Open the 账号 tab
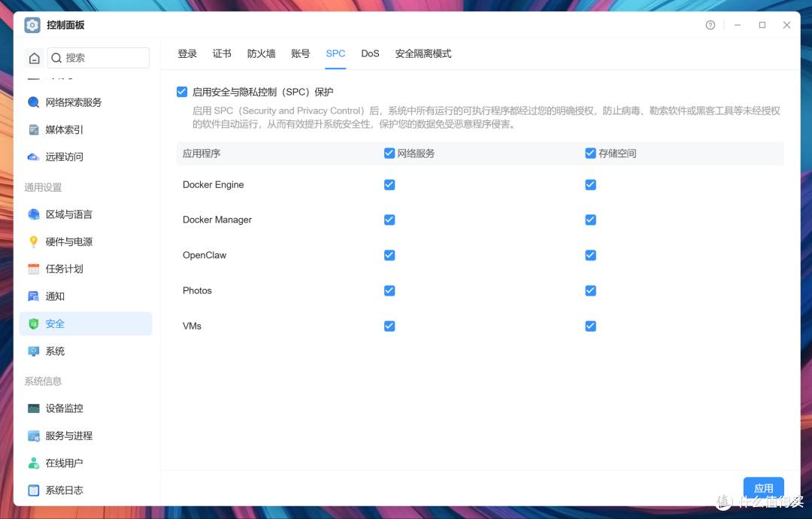The width and height of the screenshot is (812, 519). tap(300, 54)
